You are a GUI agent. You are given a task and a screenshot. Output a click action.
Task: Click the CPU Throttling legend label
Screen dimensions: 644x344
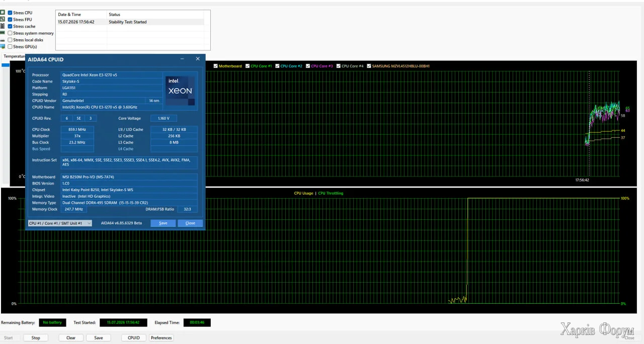[x=331, y=193]
